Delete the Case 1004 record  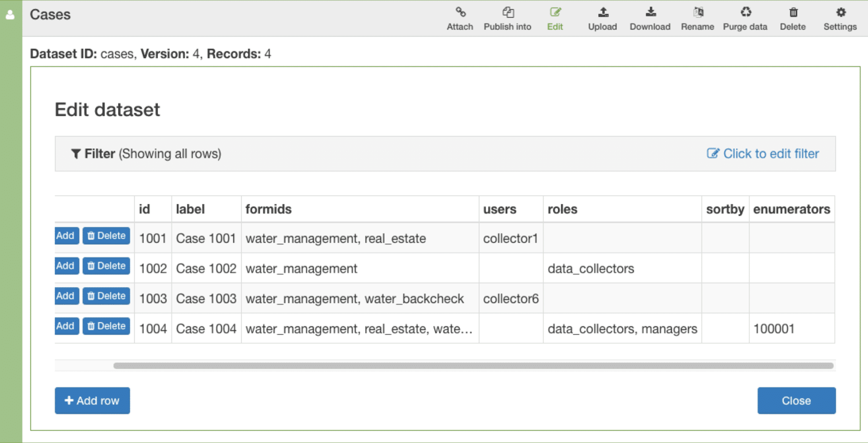click(x=106, y=326)
